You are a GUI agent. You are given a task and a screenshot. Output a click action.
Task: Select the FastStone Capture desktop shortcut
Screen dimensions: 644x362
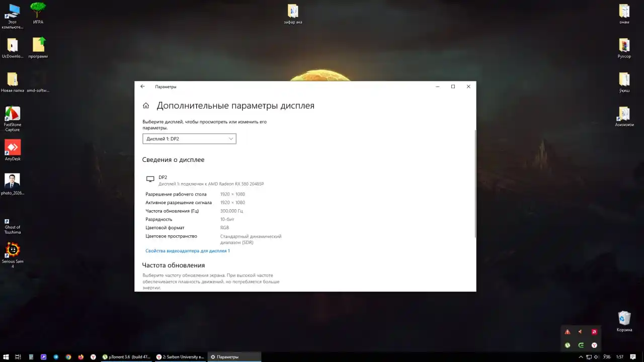click(x=13, y=119)
